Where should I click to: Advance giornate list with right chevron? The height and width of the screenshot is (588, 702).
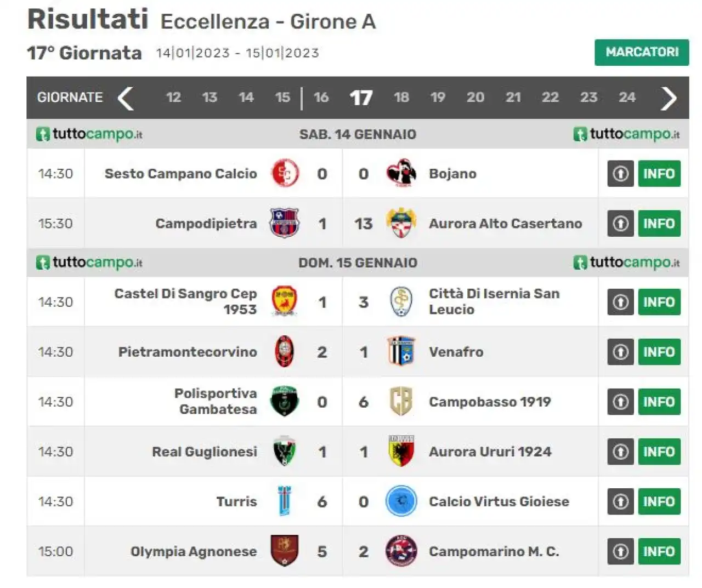click(x=669, y=98)
